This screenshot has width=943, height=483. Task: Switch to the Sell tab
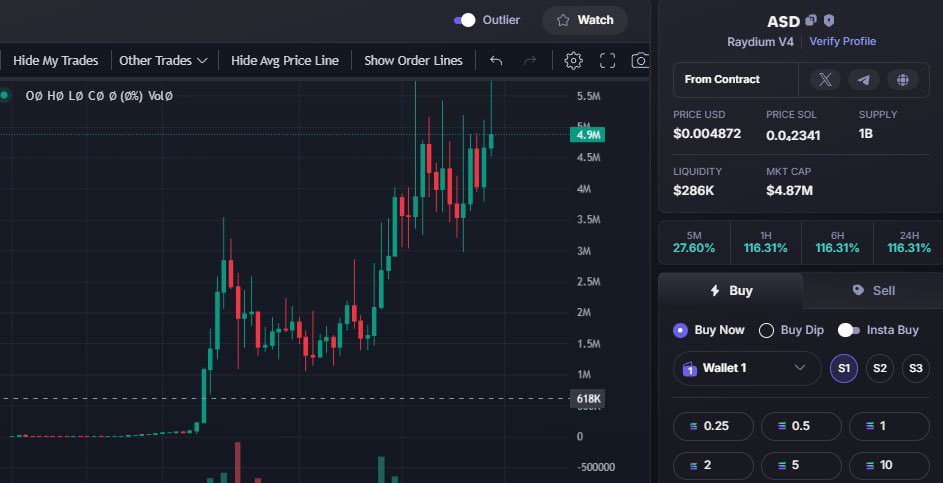coord(873,291)
